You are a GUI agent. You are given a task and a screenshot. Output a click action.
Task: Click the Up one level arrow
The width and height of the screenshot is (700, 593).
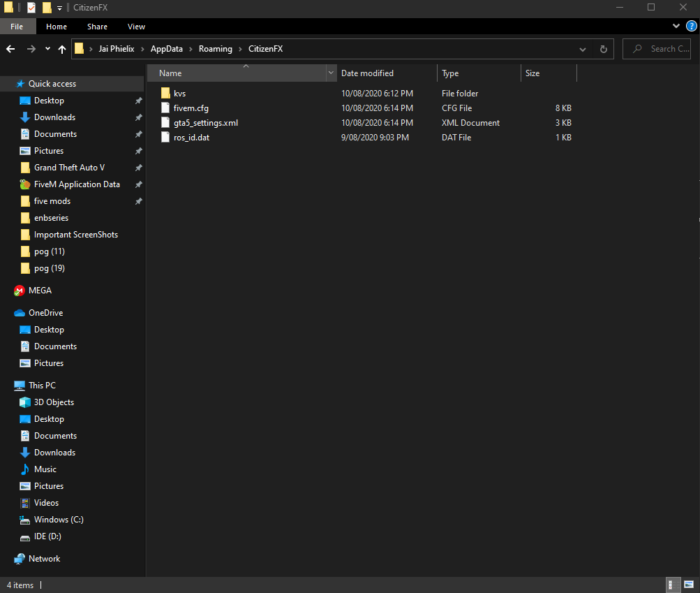coord(62,49)
